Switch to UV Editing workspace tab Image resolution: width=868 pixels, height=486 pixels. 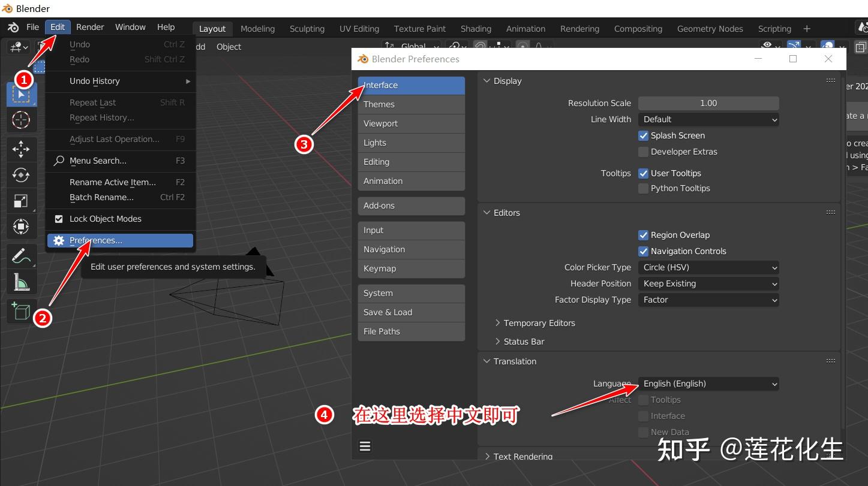point(359,29)
